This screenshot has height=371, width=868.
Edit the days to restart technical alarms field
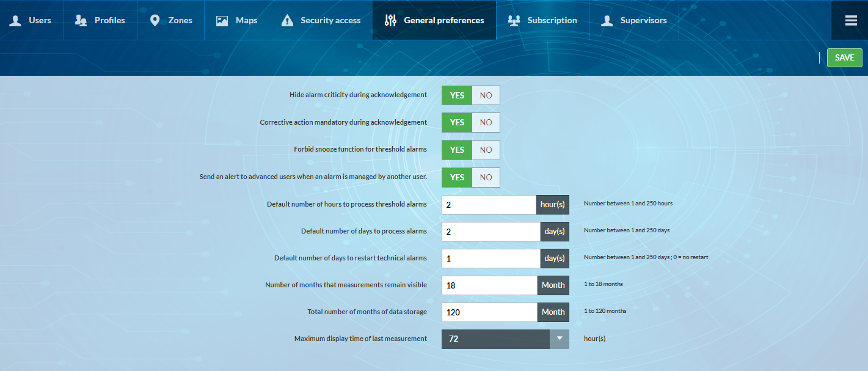tap(491, 259)
